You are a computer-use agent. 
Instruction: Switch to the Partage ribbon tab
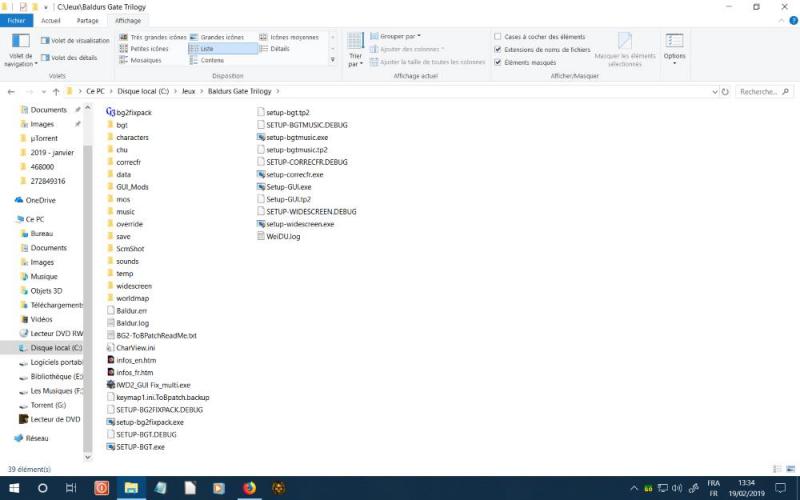[87, 20]
